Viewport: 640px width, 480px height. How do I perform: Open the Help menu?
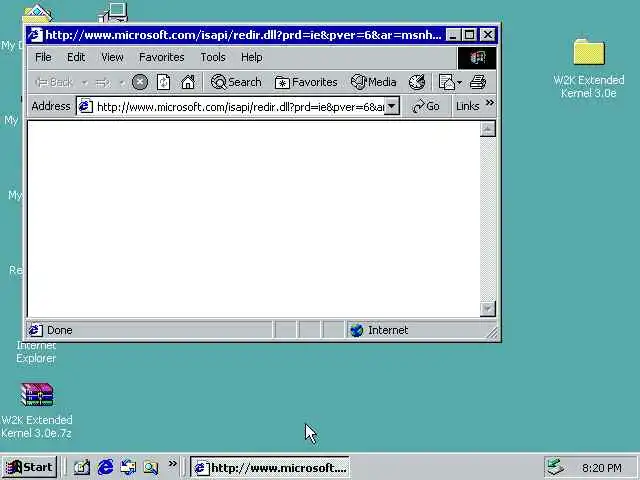click(x=251, y=57)
